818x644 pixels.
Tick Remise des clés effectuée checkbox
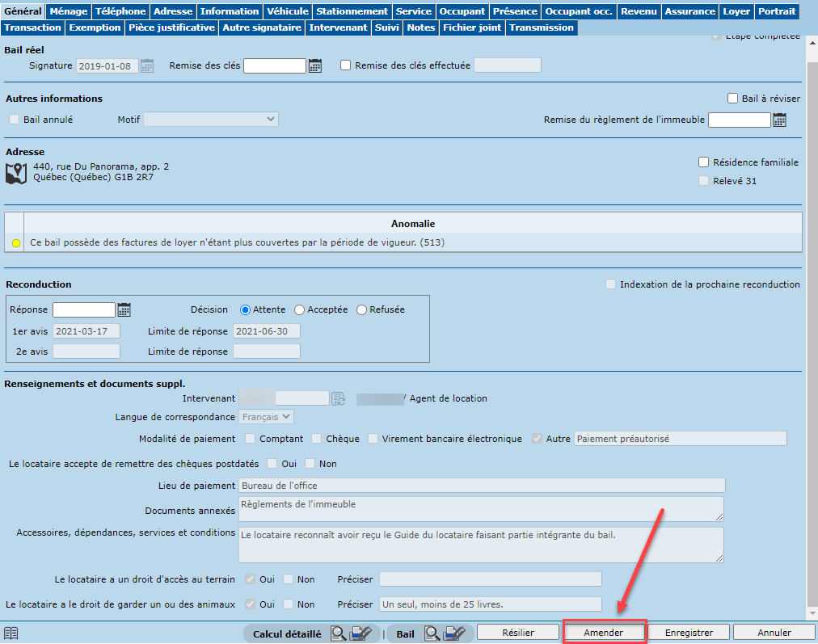click(x=346, y=65)
